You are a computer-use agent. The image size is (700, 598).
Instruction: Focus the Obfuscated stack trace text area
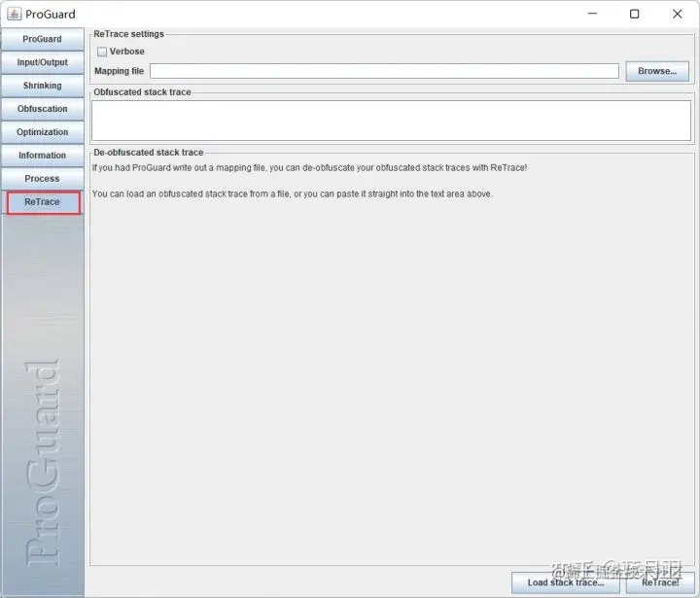(391, 121)
